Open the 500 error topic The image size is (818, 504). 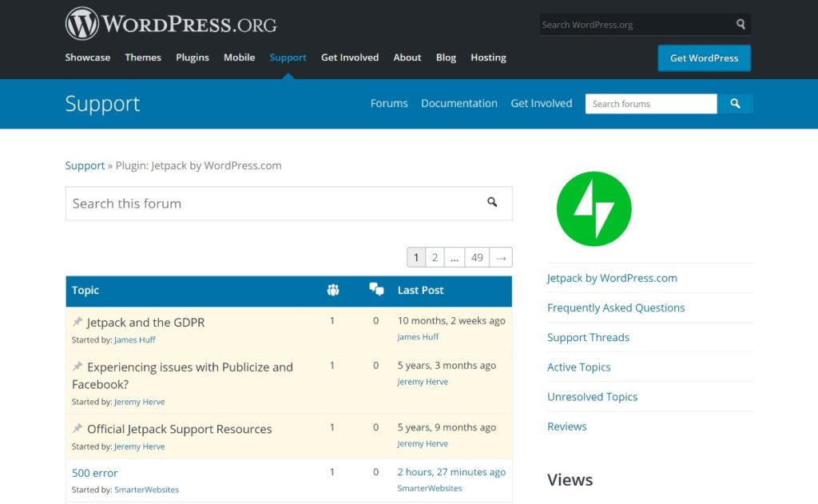94,472
